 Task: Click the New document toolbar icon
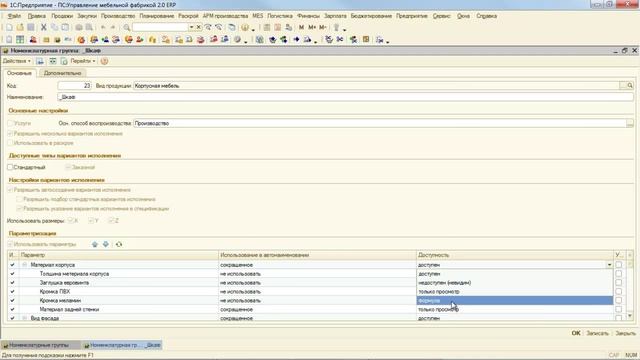tap(9, 27)
